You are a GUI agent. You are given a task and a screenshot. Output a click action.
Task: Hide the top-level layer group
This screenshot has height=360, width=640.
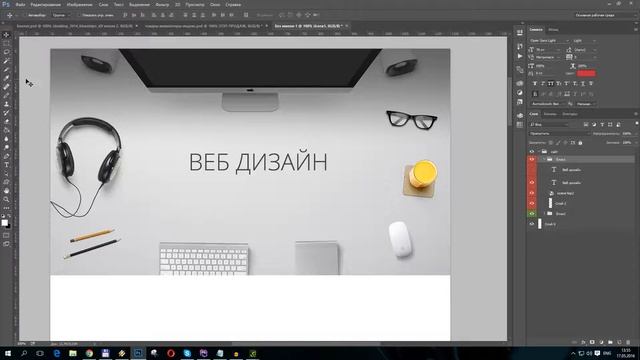point(531,151)
